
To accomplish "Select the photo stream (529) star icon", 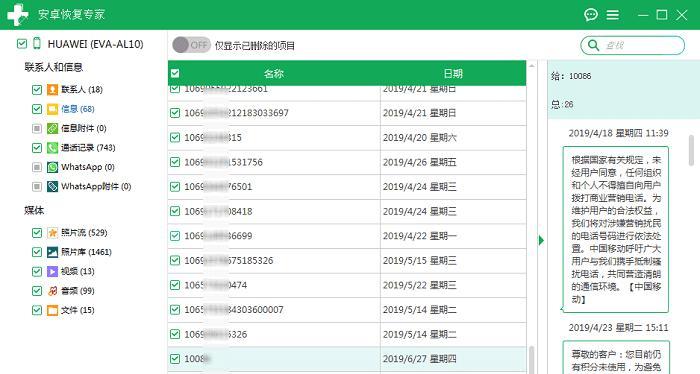I will coord(52,233).
